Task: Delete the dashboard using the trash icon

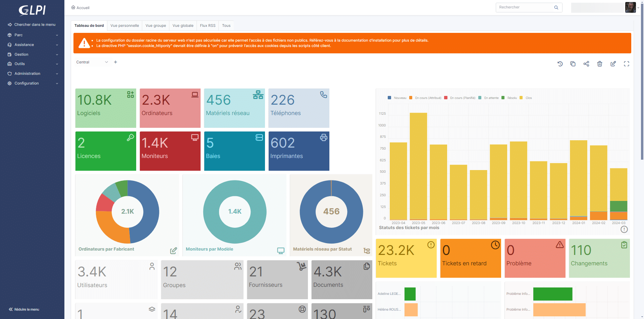Action: point(600,64)
